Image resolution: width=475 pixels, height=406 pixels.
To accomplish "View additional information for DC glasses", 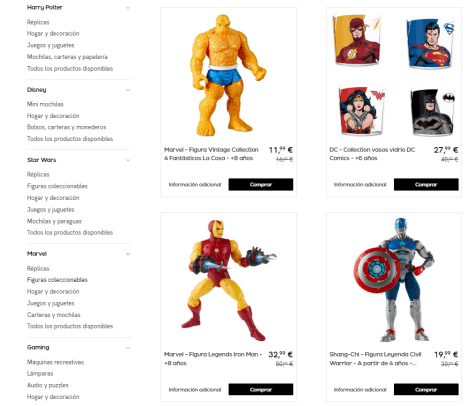I will pyautogui.click(x=360, y=185).
